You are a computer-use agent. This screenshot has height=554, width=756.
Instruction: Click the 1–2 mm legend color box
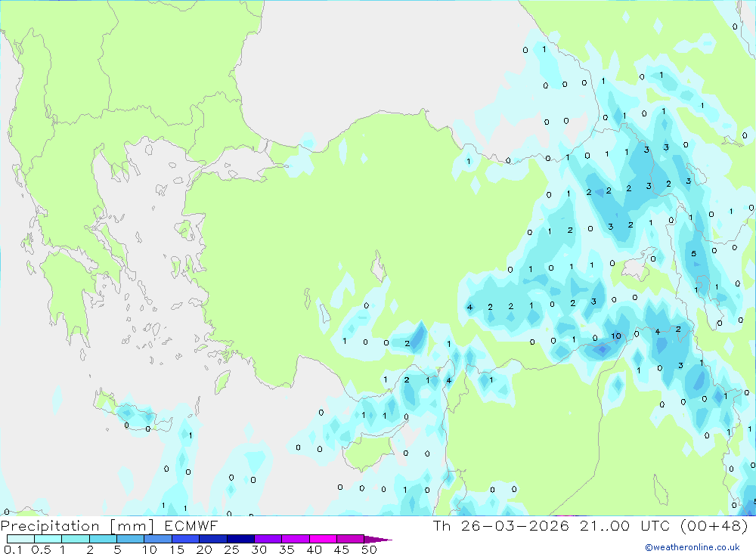pos(76,539)
